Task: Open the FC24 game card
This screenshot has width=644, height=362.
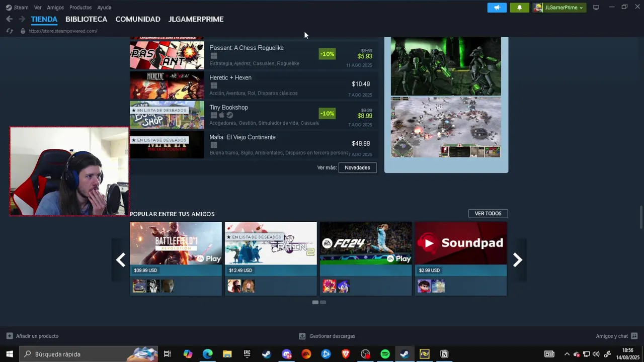Action: tap(366, 258)
